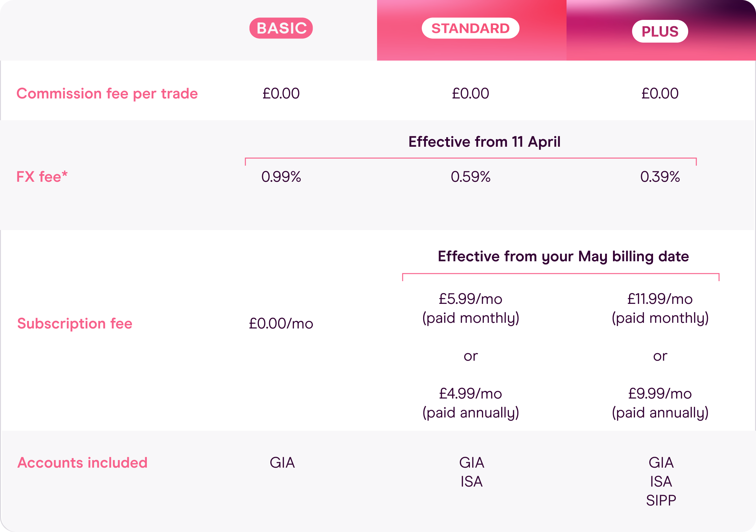Screen dimensions: 756x532
Task: Choose the £9.99/mo paid annually option
Action: 660,403
